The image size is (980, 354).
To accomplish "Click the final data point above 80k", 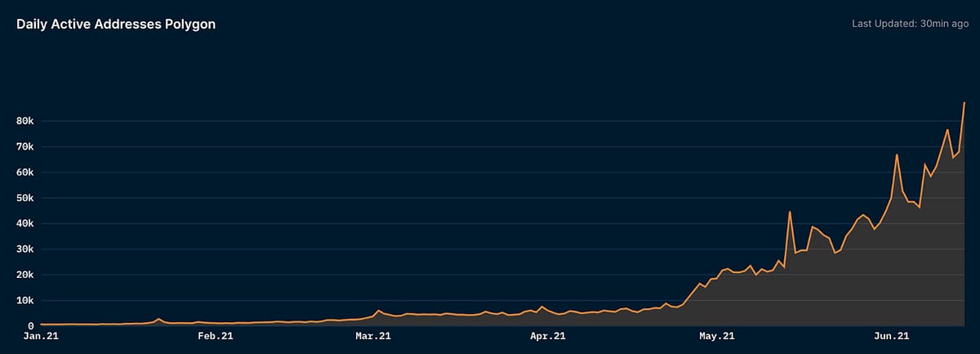I will [964, 103].
